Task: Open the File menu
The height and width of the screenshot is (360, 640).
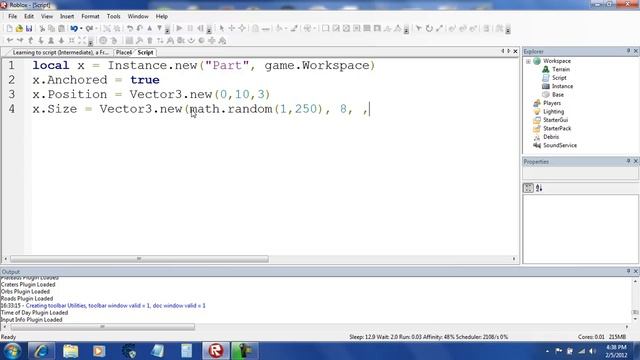Action: click(13, 16)
